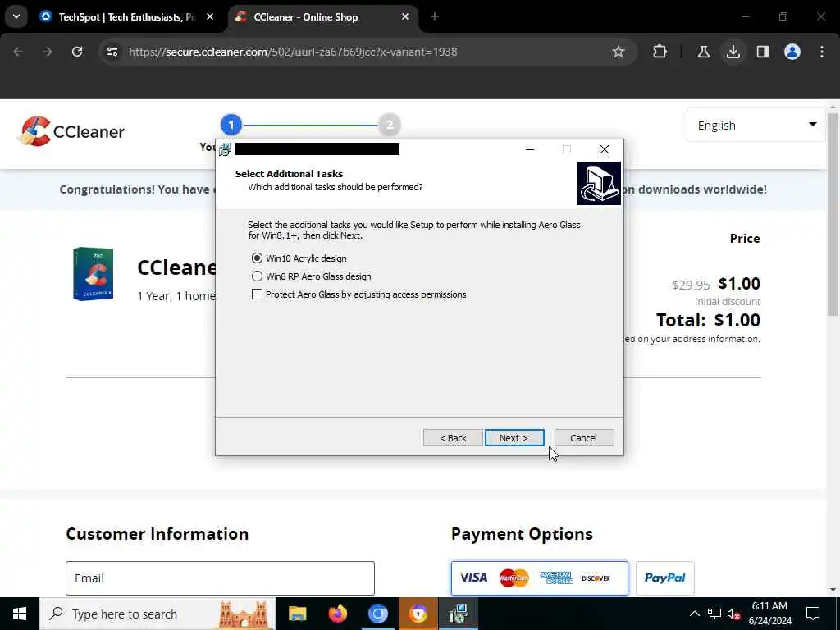840x630 pixels.
Task: Click the setup installer icon in dialog title bar
Action: [x=226, y=149]
